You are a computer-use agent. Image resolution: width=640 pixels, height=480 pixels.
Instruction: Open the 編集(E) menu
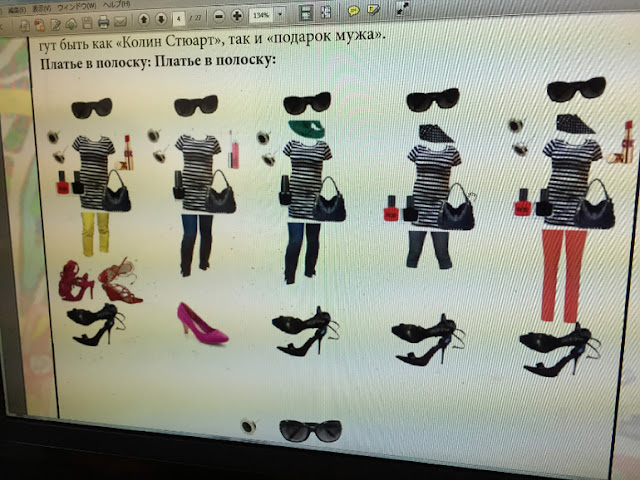coord(16,9)
